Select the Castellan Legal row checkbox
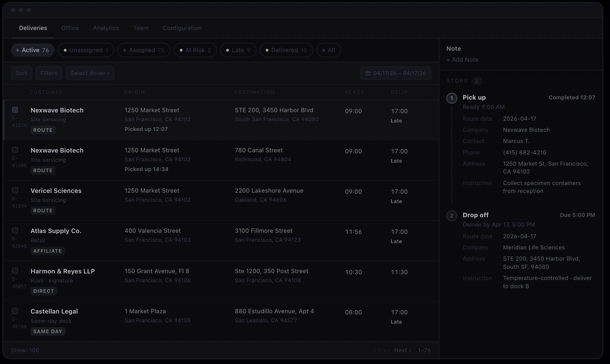This screenshot has height=364, width=610. click(x=15, y=311)
